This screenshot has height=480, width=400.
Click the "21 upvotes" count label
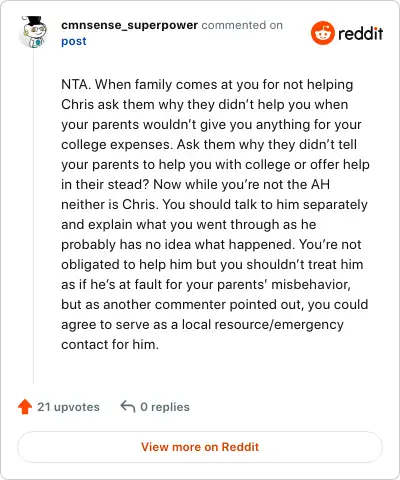[68, 407]
